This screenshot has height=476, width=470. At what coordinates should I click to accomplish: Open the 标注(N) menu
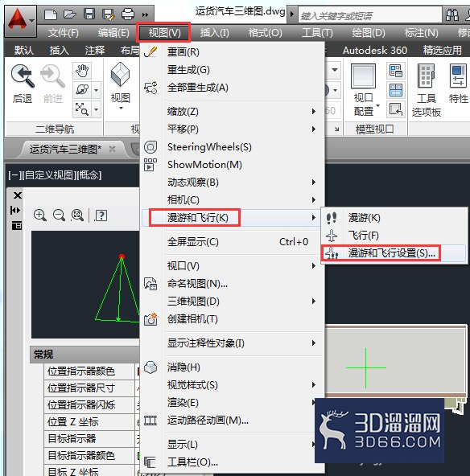[422, 32]
